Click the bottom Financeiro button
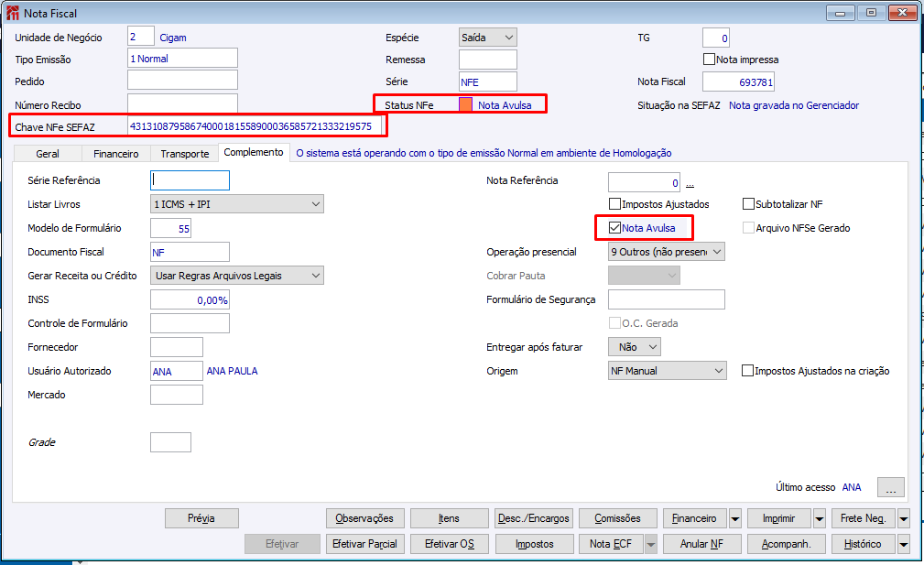924x565 pixels. coord(695,518)
